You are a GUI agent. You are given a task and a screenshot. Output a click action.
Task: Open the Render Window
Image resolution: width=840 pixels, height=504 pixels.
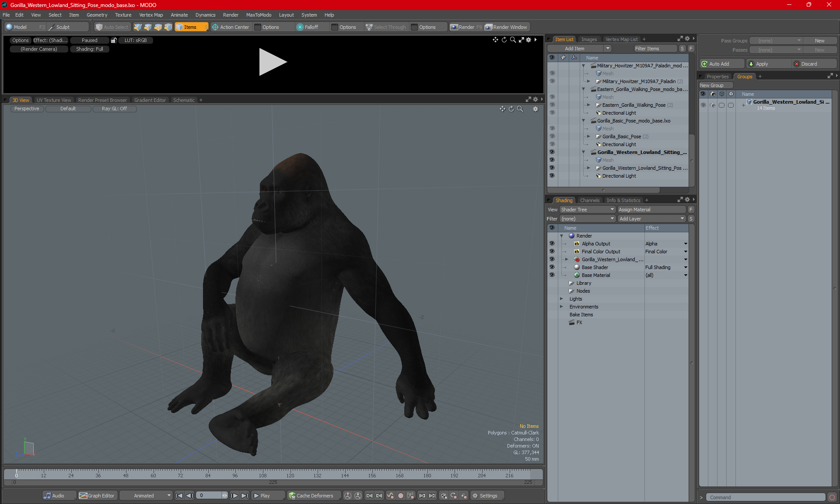click(x=507, y=27)
